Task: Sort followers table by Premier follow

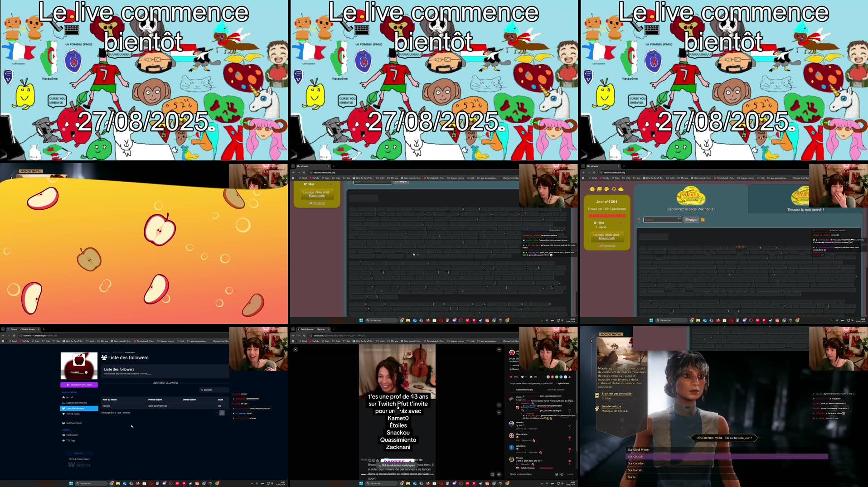Action: 155,400
